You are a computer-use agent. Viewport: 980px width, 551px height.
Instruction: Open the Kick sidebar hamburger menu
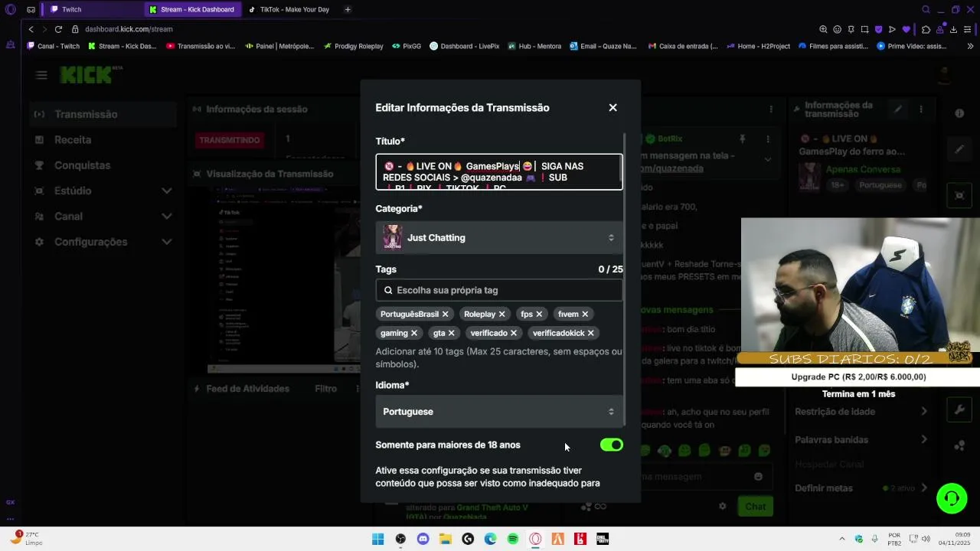click(41, 75)
